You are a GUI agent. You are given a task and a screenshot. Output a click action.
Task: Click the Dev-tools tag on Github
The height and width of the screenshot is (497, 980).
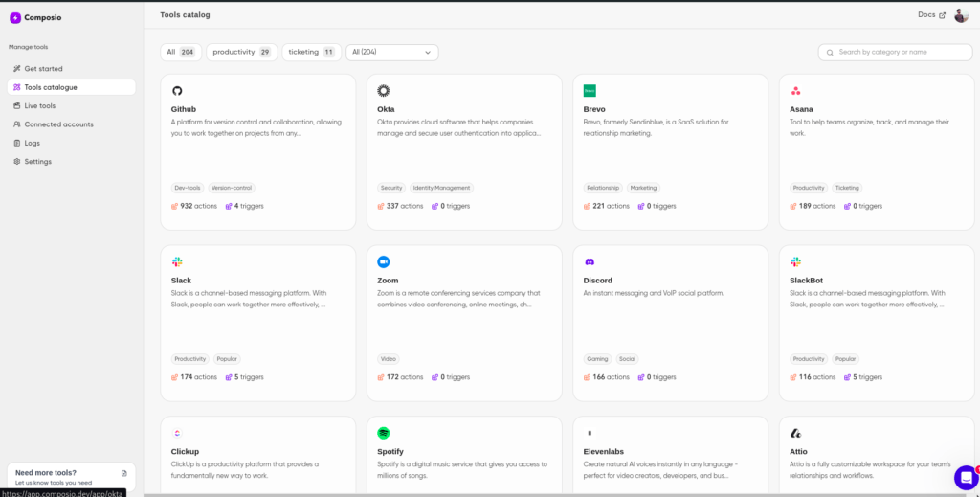coord(188,188)
